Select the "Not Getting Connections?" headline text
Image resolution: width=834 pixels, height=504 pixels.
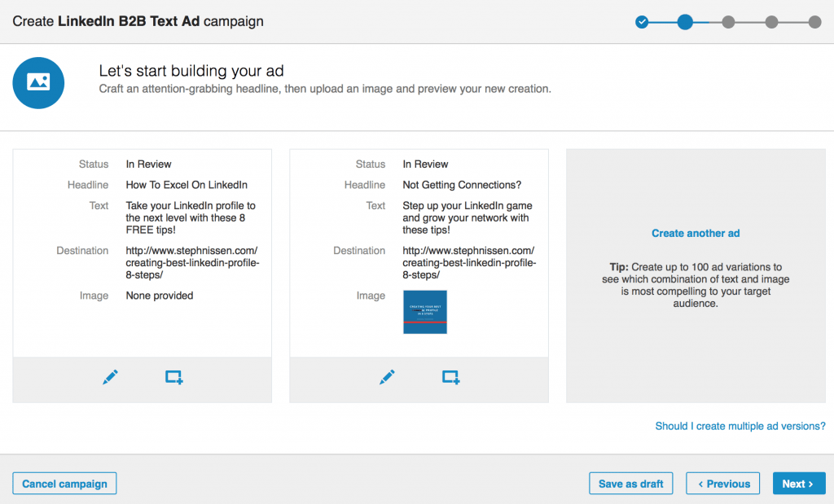click(x=462, y=185)
